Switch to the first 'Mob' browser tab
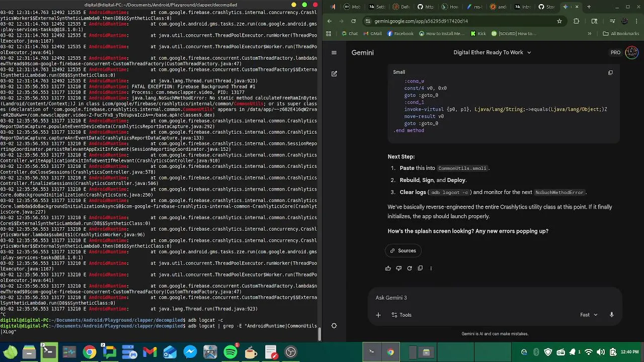The height and width of the screenshot is (362, 644). (x=352, y=7)
